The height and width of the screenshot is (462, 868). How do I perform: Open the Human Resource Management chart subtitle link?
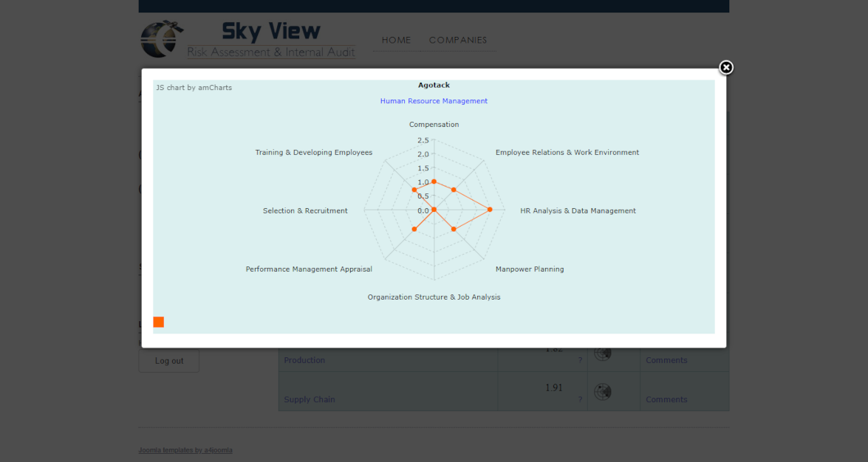434,101
